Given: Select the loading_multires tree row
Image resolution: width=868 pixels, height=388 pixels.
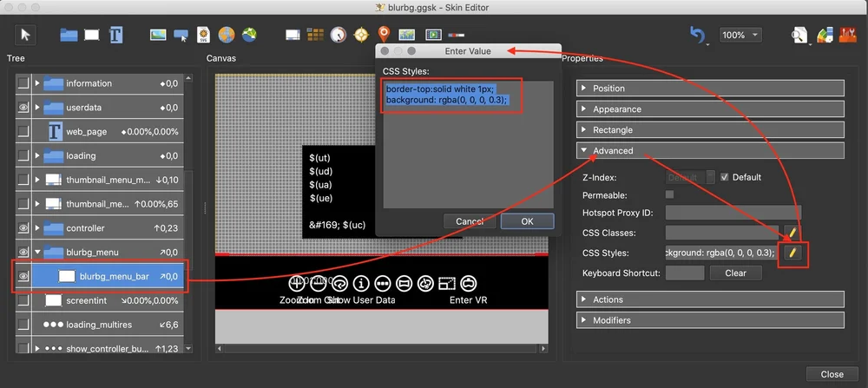Looking at the screenshot, I should point(99,325).
